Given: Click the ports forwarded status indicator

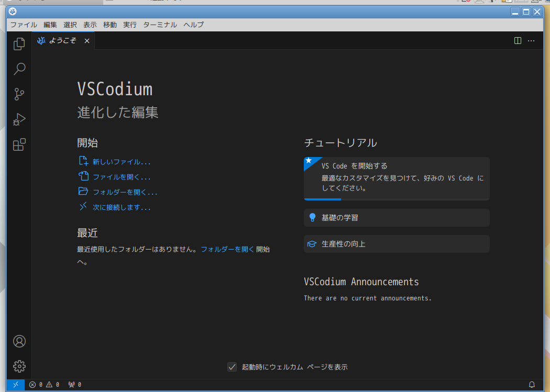Looking at the screenshot, I should (75, 385).
